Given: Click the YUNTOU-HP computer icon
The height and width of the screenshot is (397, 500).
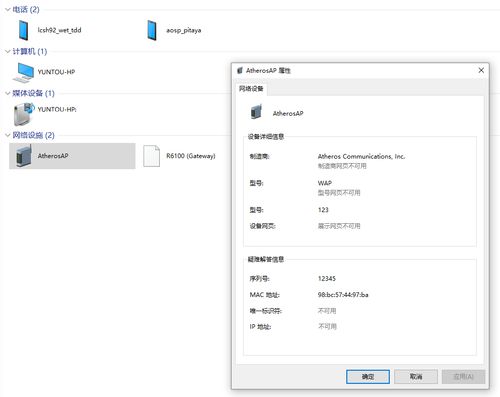Looking at the screenshot, I should click(x=23, y=72).
